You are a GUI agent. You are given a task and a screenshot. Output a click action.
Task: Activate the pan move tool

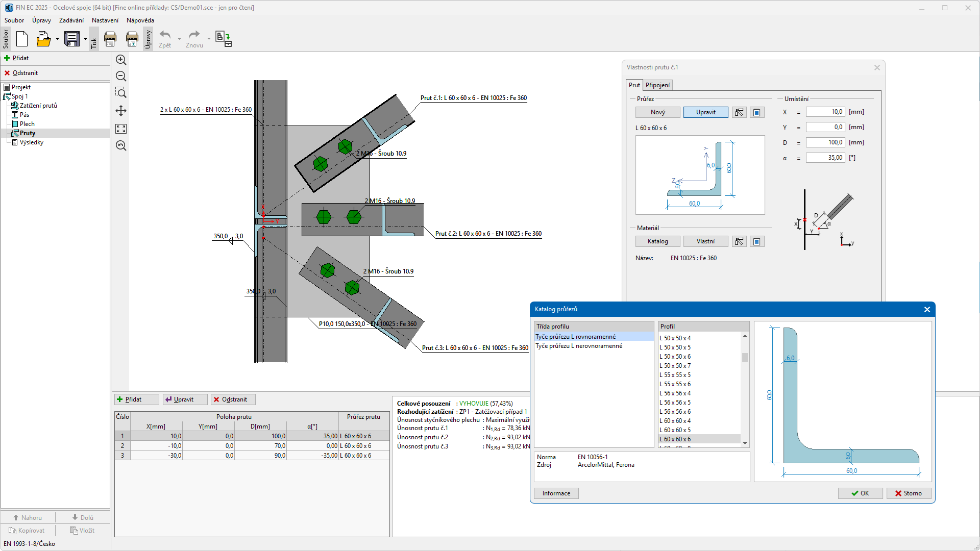(x=121, y=111)
